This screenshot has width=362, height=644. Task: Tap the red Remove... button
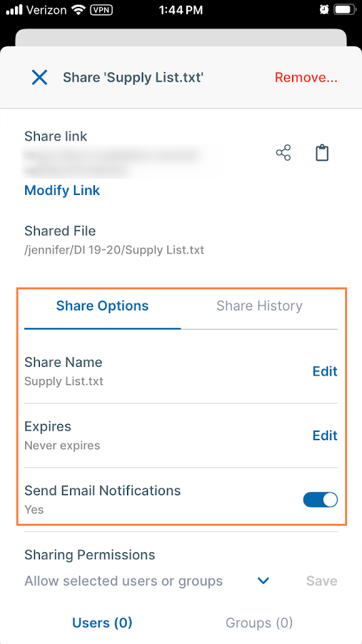point(306,77)
